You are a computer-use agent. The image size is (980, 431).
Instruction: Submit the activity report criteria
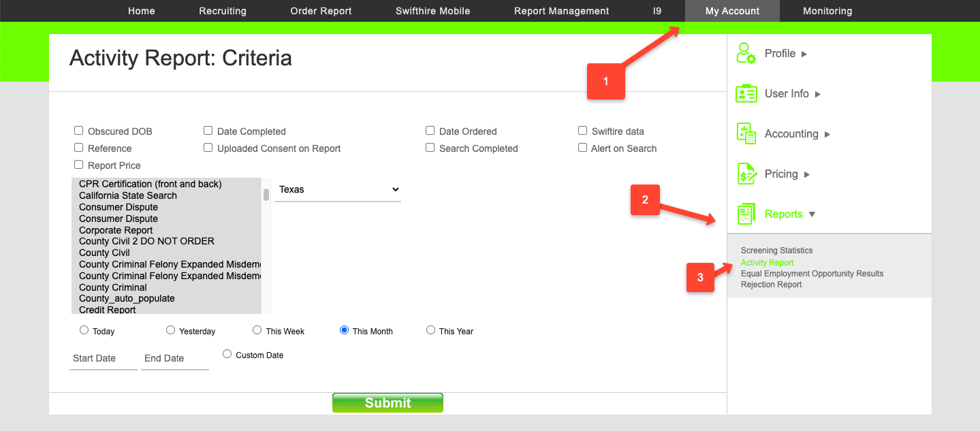(388, 402)
